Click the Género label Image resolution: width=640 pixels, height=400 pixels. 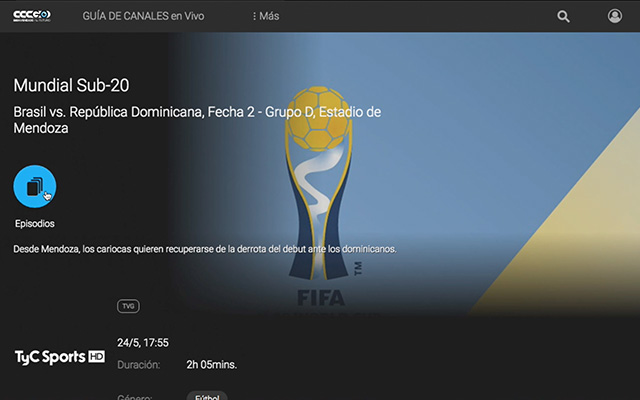135,397
